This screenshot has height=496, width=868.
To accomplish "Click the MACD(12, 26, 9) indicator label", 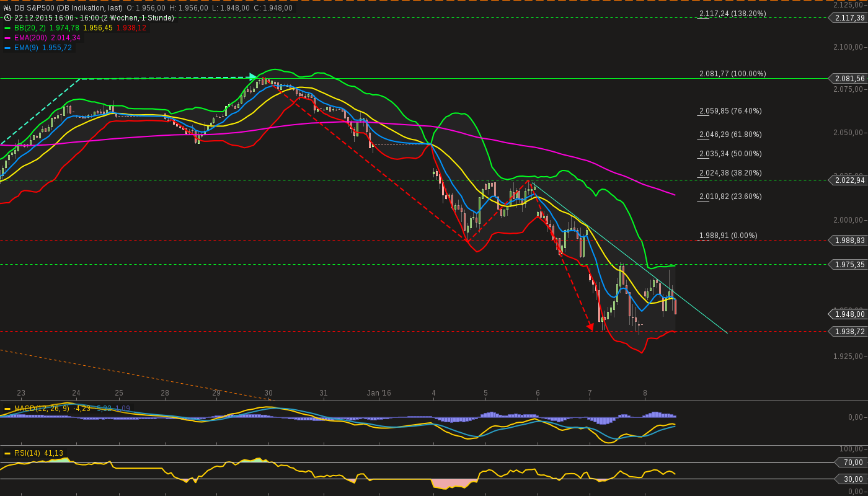I will (x=43, y=409).
